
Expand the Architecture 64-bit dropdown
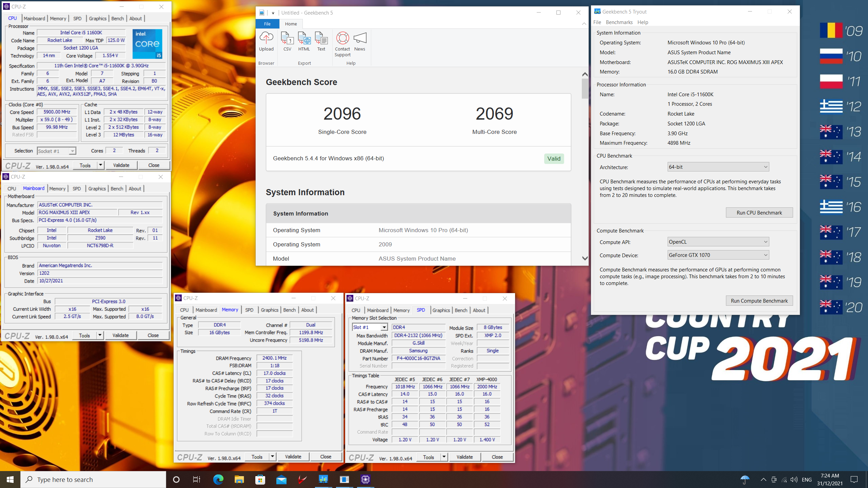718,167
